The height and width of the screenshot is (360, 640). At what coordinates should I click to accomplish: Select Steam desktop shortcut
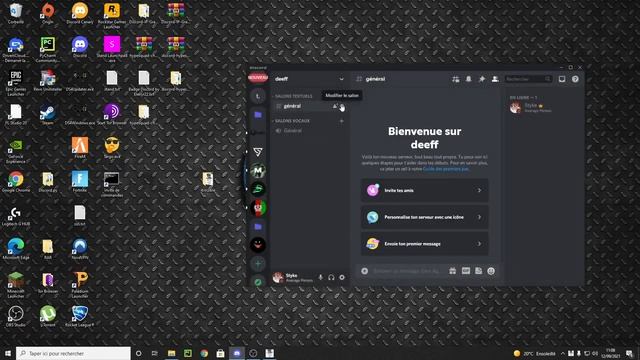coord(48,115)
